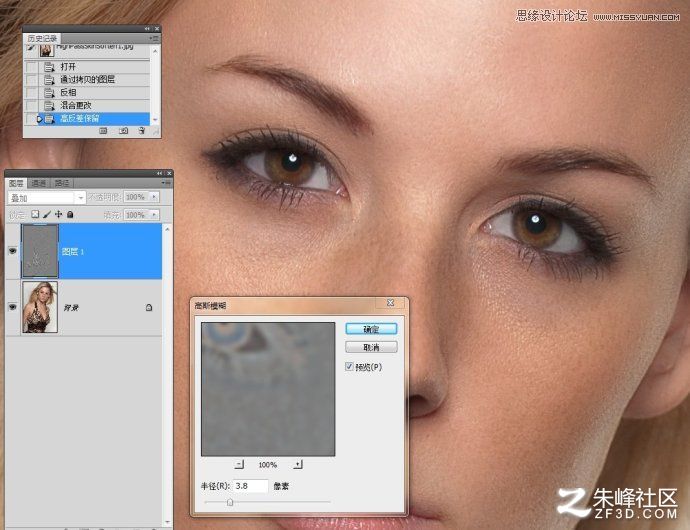Switch to the 通道 channels tab
Viewport: 690px width, 530px height.
click(38, 183)
